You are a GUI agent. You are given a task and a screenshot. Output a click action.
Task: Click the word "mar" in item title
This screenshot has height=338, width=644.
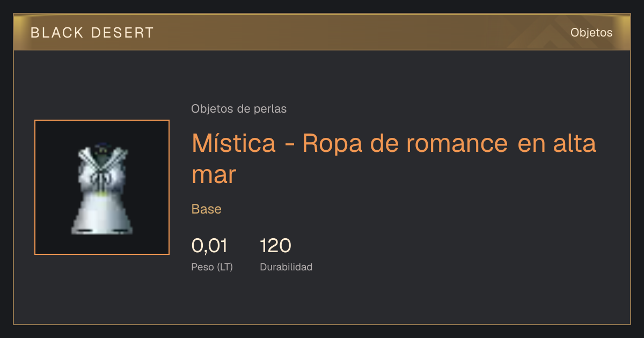pyautogui.click(x=214, y=175)
